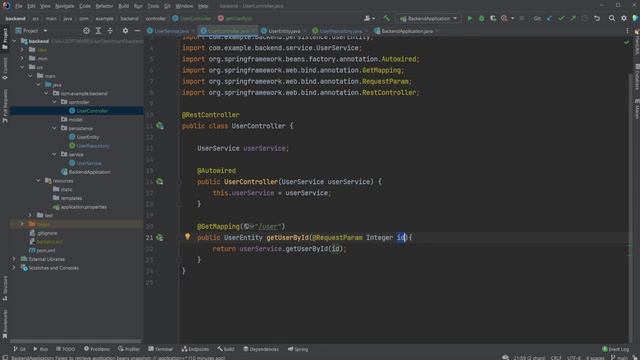Open the Build menu

pos(124,6)
